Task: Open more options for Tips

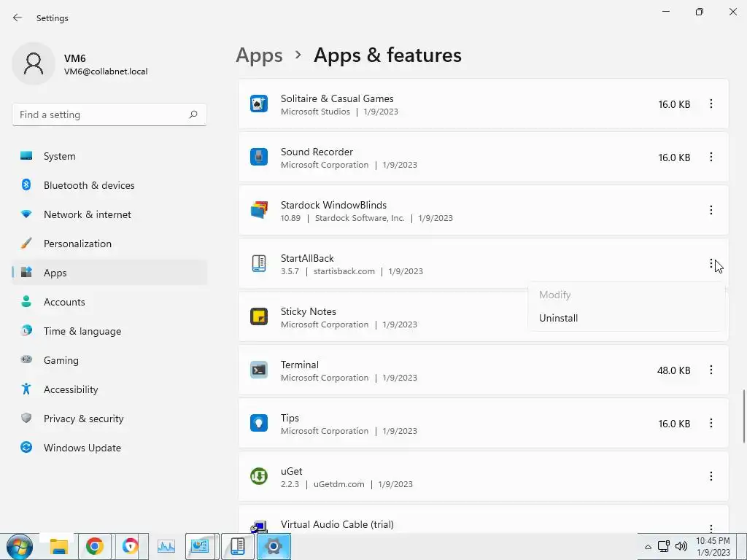Action: [x=711, y=424]
